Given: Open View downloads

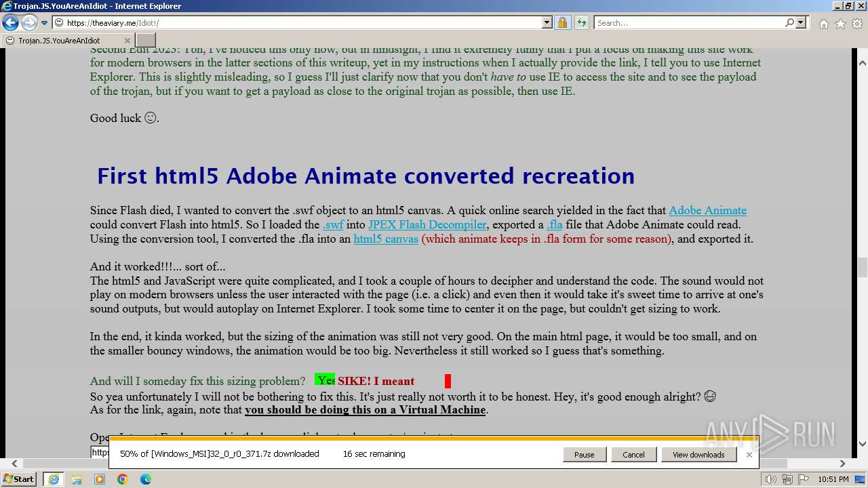Looking at the screenshot, I should [x=698, y=455].
